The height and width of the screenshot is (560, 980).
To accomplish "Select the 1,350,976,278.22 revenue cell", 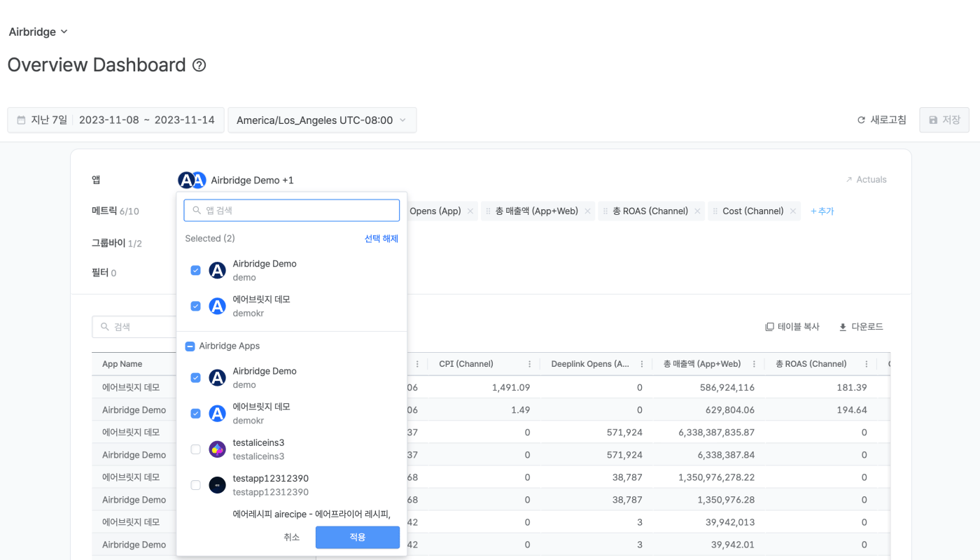I will point(717,477).
